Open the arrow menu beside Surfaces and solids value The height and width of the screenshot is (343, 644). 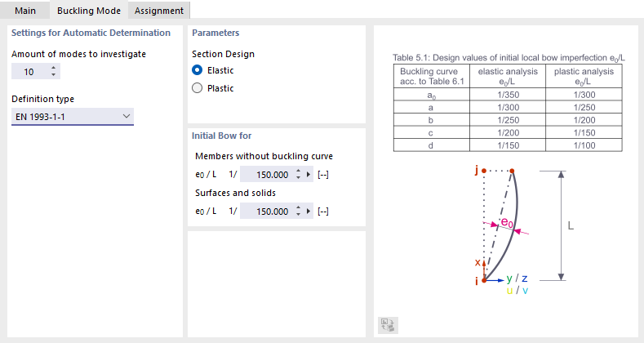coord(309,212)
